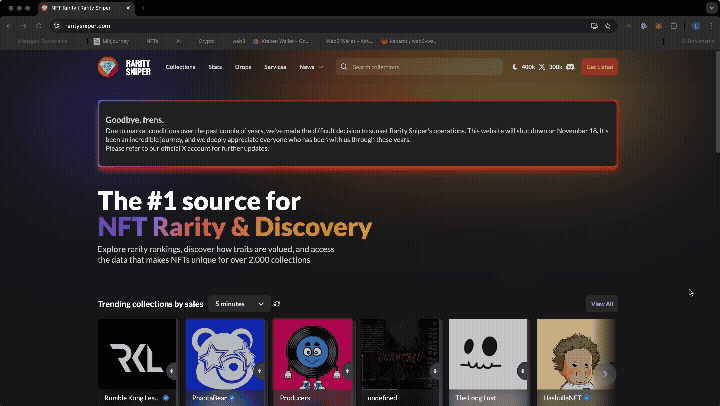Open the undefined dark collection thumbnail
This screenshot has width=720, height=406.
[400, 354]
